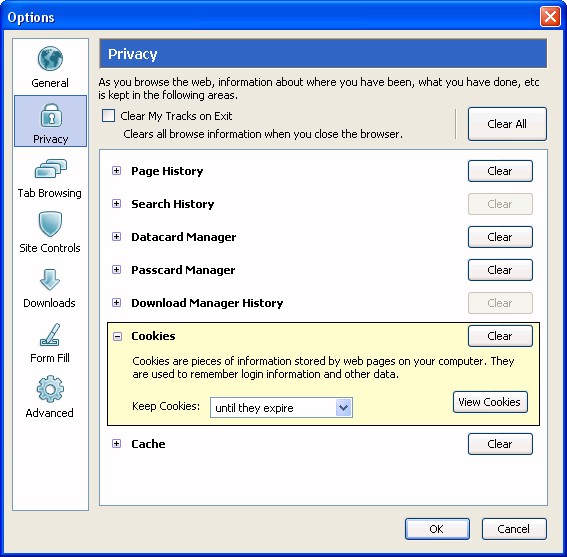The height and width of the screenshot is (557, 567).
Task: Expand the Cache section
Action: (116, 444)
